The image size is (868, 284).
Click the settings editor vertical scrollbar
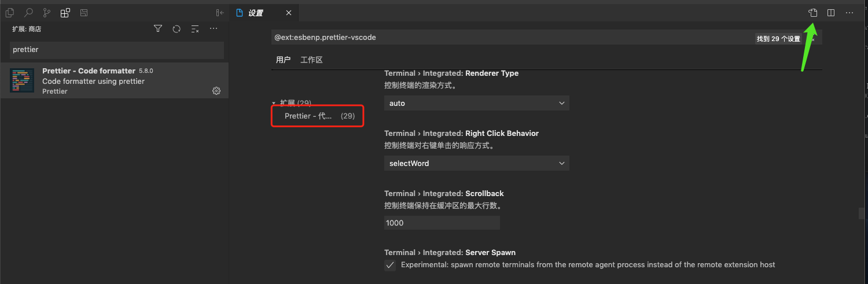[x=862, y=213]
